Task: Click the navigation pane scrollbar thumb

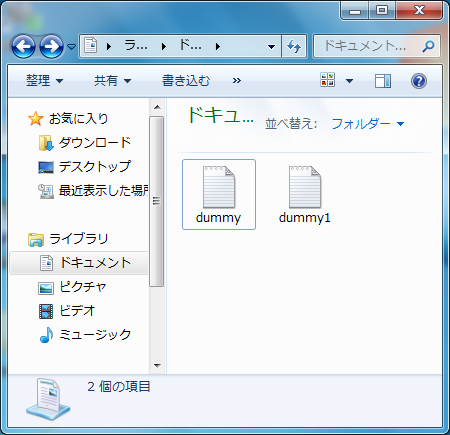Action: click(157, 201)
